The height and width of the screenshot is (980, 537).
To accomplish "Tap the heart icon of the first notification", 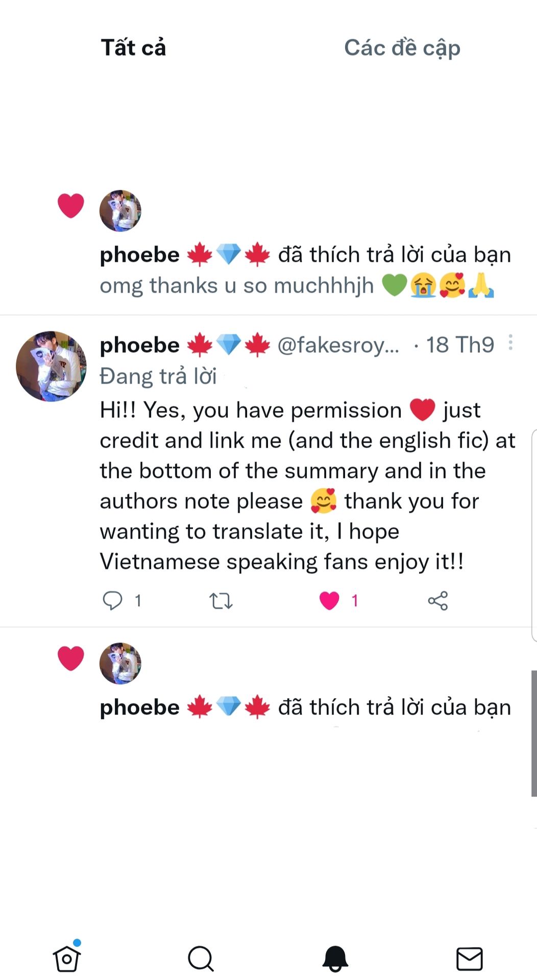I will click(x=70, y=206).
